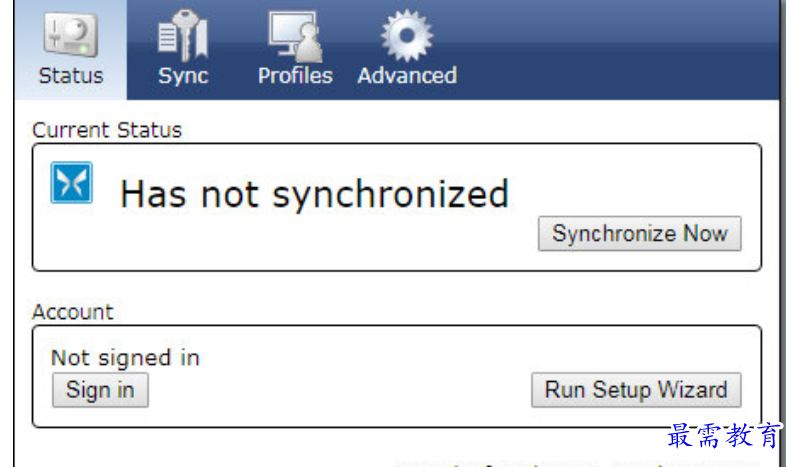The height and width of the screenshot is (467, 789).
Task: Click the blue sync status icon
Action: pyautogui.click(x=72, y=184)
